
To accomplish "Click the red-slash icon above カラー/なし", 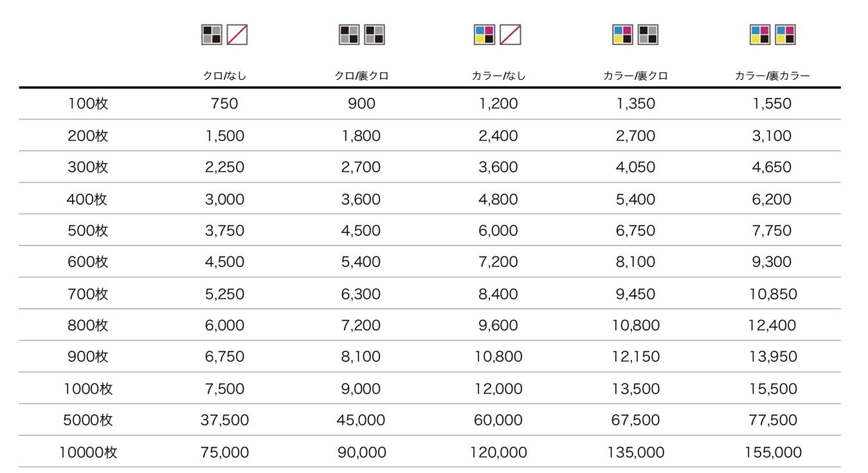I will coord(511,35).
